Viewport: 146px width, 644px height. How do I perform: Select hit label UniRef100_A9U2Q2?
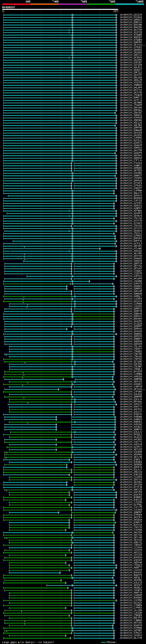(x=131, y=251)
